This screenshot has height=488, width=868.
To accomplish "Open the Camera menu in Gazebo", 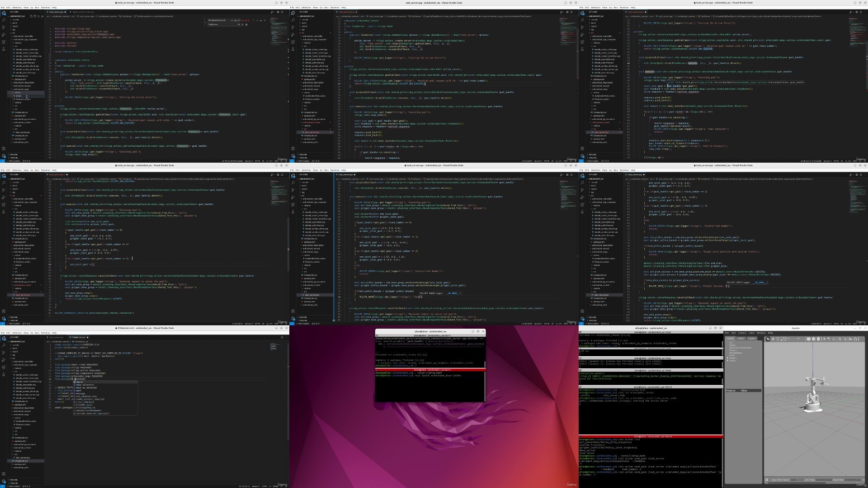I will point(742,333).
